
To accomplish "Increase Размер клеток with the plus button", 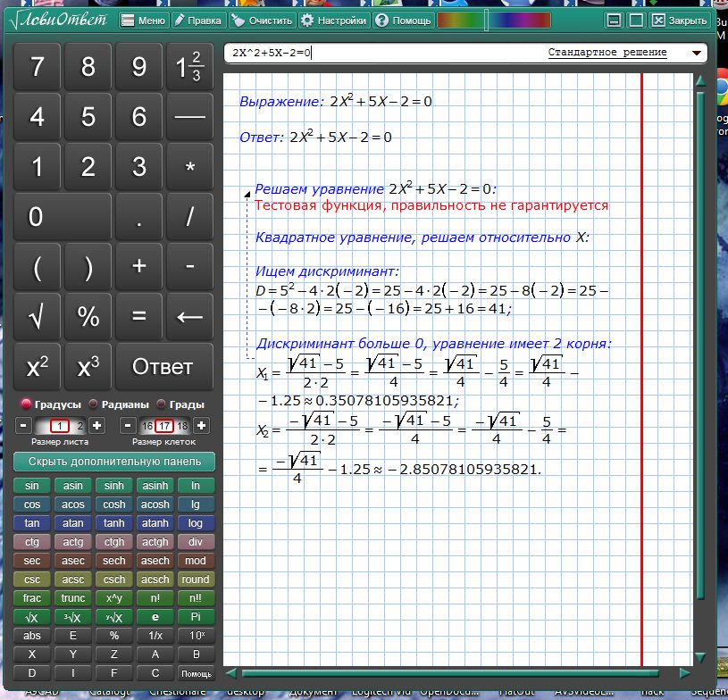I will 202,425.
